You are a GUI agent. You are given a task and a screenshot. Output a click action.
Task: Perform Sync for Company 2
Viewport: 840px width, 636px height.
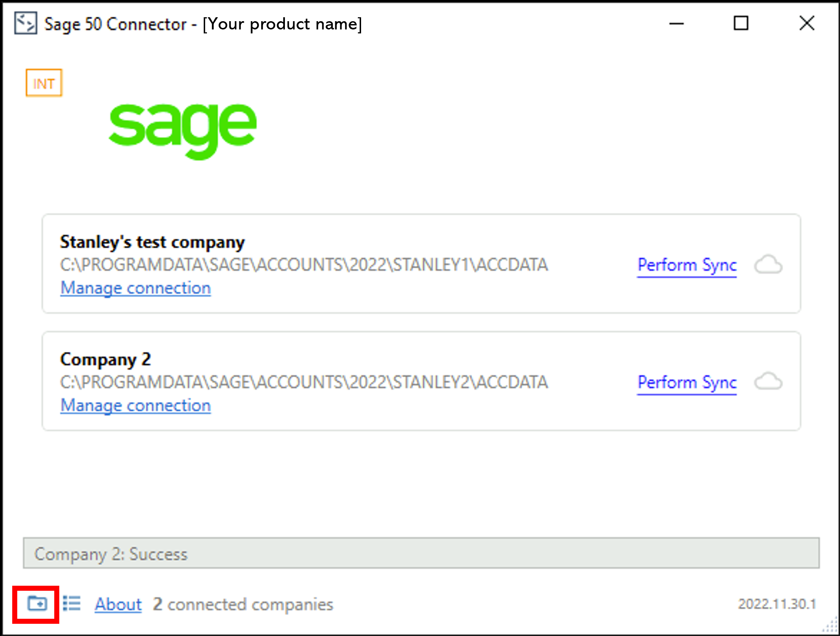(x=687, y=382)
